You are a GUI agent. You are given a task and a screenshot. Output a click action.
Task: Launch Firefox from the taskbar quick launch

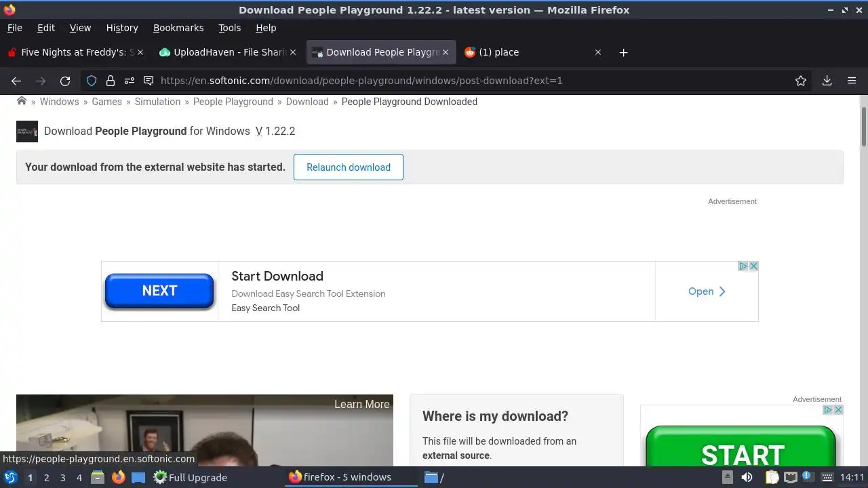(118, 477)
